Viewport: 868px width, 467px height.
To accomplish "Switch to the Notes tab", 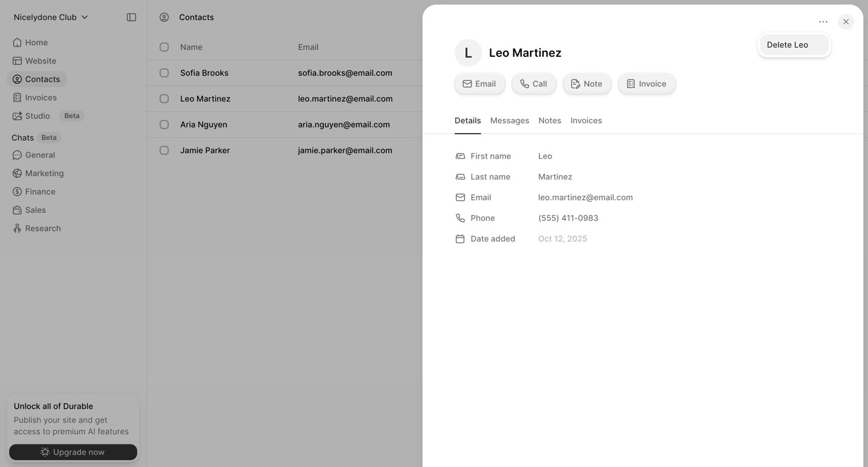I will pos(550,120).
